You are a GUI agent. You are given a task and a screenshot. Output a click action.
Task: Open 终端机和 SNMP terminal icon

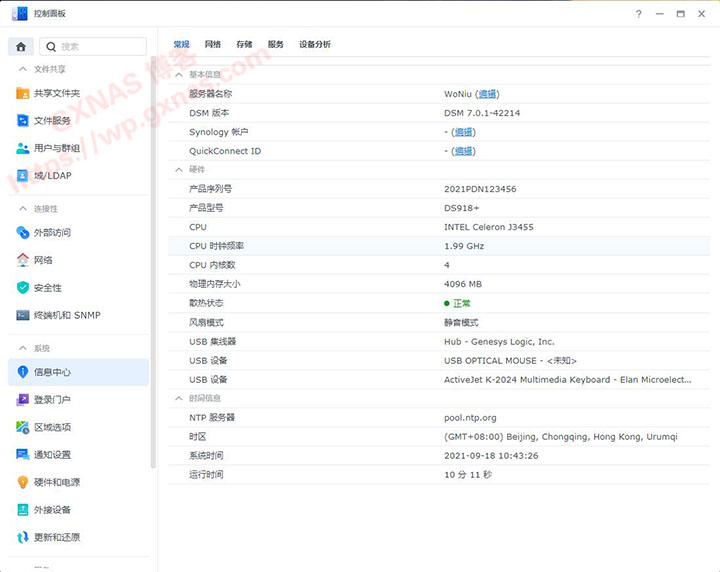pos(23,315)
